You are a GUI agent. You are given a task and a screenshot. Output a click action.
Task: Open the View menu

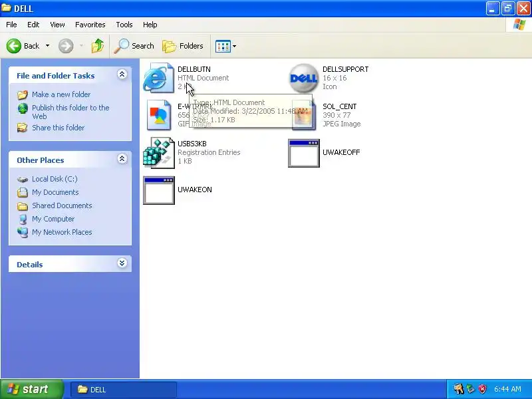[x=57, y=25]
